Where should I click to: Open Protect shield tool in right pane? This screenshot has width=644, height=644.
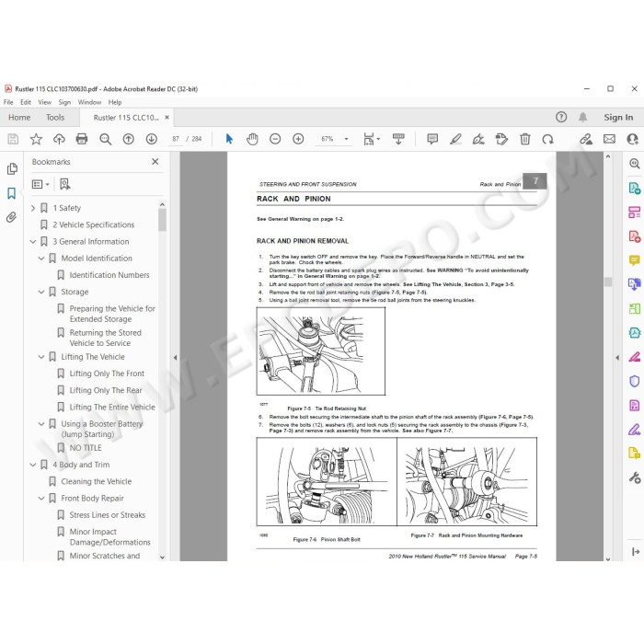tap(635, 382)
